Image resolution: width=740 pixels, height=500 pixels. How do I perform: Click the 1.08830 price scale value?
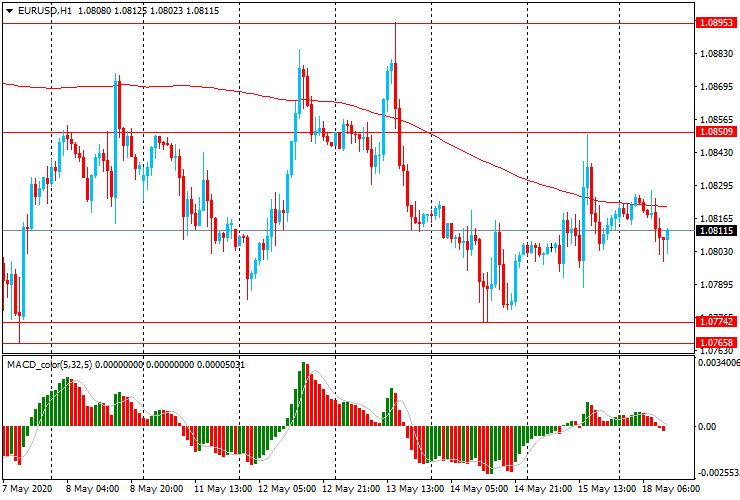[x=716, y=54]
